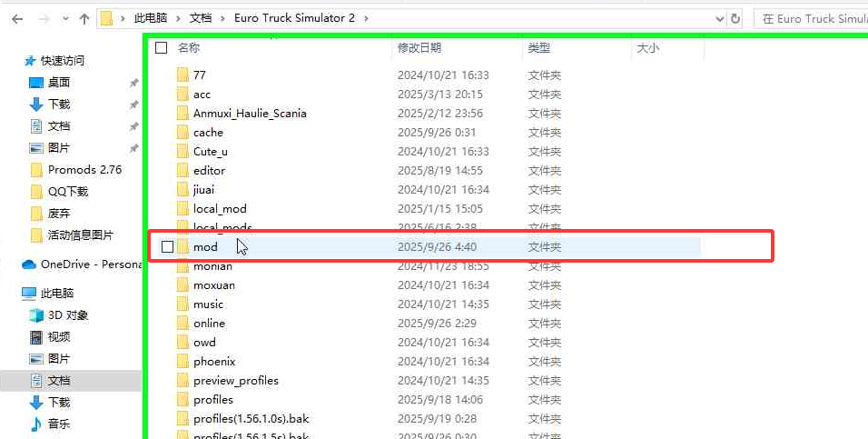Open 废弃 sidebar folder
The height and width of the screenshot is (439, 868).
[59, 214]
